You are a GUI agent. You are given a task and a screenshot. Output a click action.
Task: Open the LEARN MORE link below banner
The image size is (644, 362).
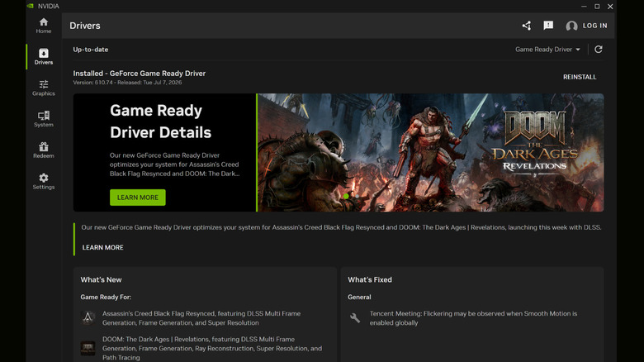102,247
